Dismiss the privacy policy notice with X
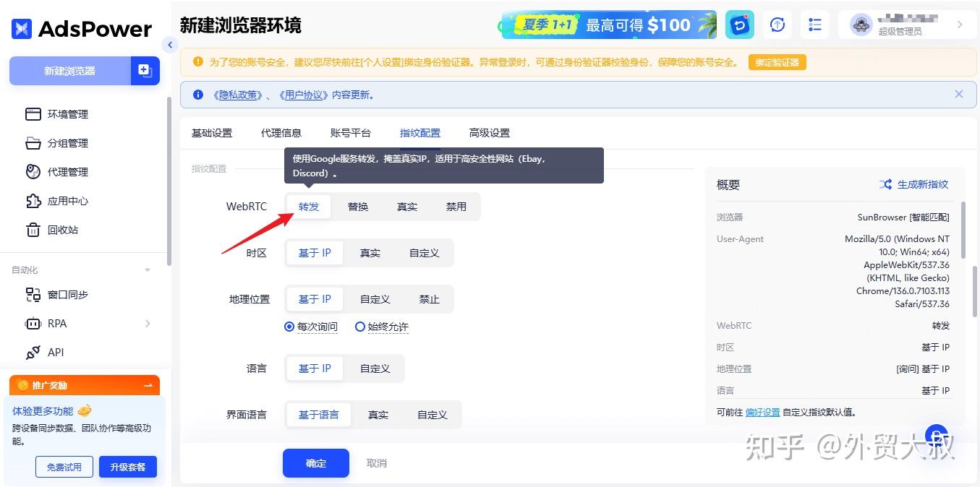This screenshot has width=980, height=487. (x=959, y=93)
